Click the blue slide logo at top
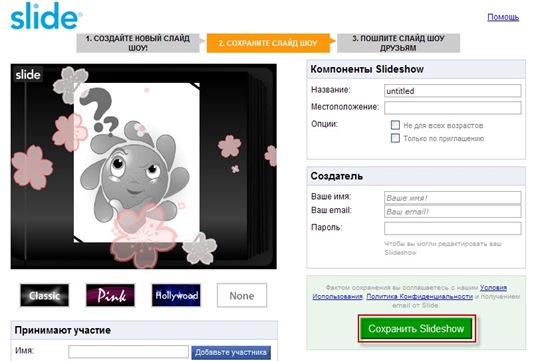This screenshot has height=361, width=538. coord(46,16)
